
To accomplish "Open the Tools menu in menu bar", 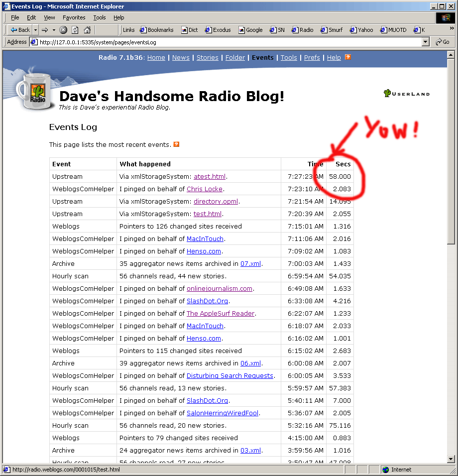I will coord(100,17).
